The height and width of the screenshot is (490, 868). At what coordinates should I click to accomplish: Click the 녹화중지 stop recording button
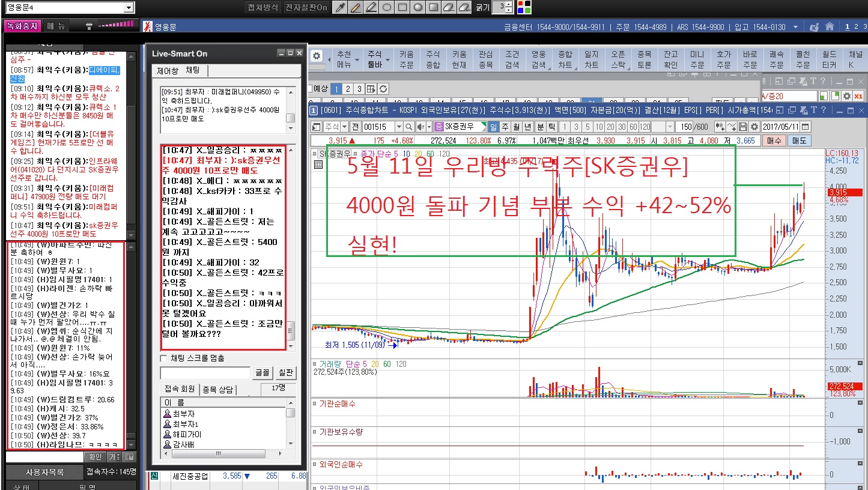pos(22,26)
